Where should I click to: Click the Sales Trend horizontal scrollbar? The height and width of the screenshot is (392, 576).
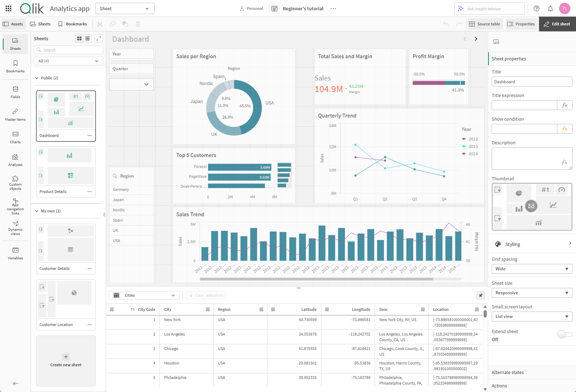(316, 279)
